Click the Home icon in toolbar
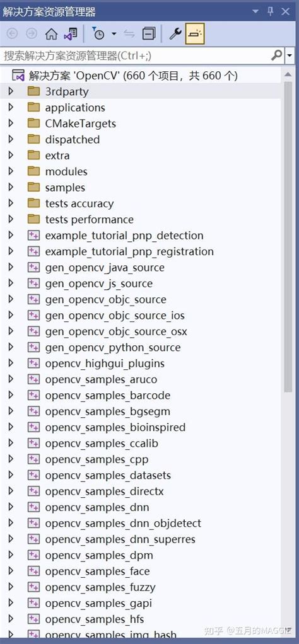The image size is (299, 644). coord(51,34)
